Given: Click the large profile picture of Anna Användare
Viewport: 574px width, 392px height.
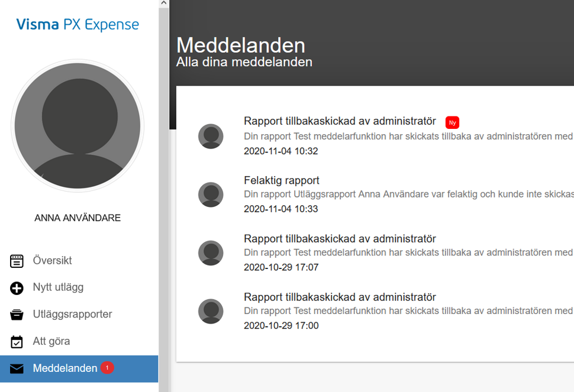Looking at the screenshot, I should coord(78,126).
